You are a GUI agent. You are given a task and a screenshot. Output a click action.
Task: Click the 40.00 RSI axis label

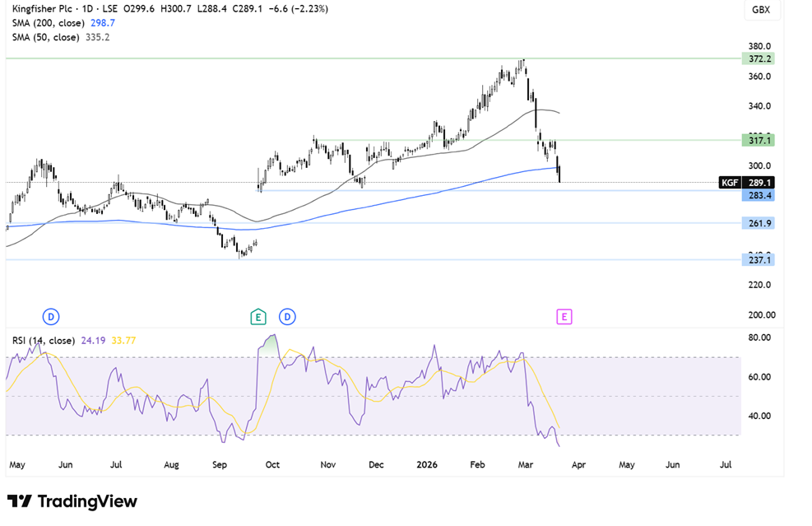pyautogui.click(x=759, y=416)
